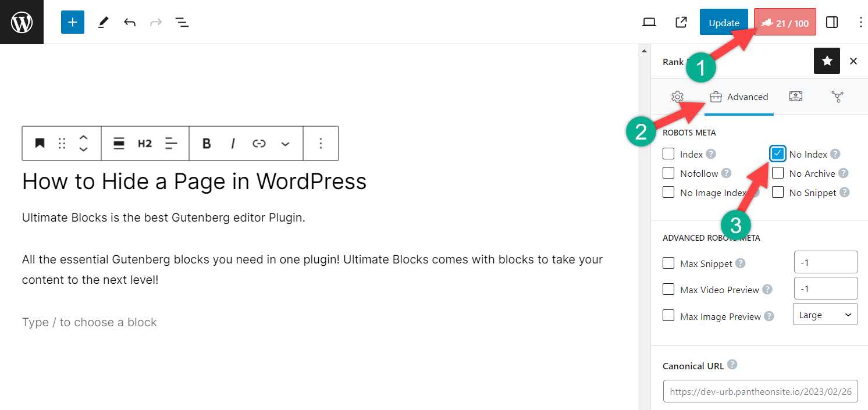Open the Max Image Preview Large dropdown

coord(825,314)
